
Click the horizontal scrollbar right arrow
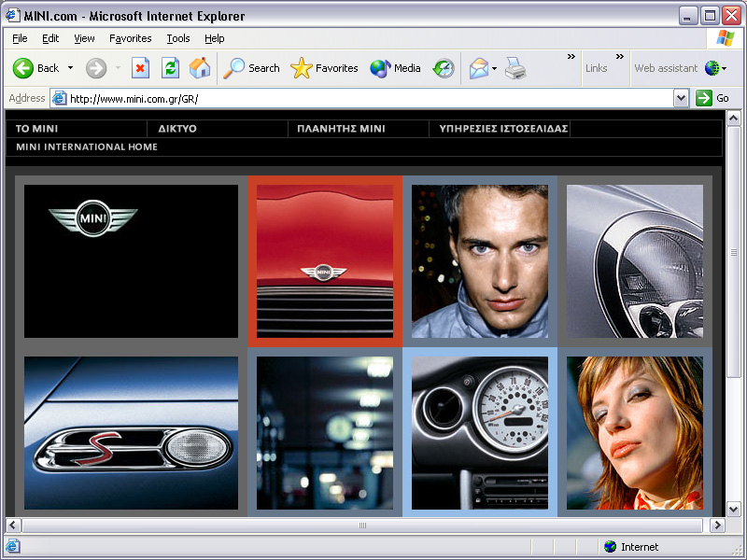coord(717,525)
